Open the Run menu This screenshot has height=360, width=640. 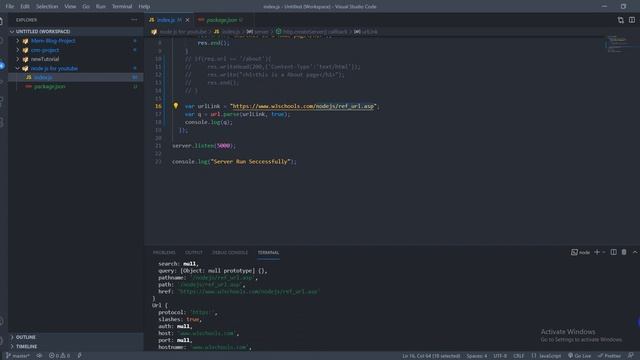(100, 7)
